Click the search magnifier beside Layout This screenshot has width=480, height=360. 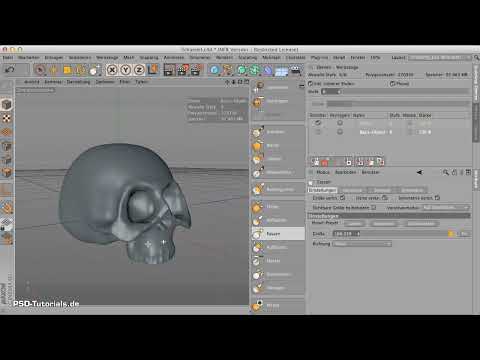click(476, 58)
